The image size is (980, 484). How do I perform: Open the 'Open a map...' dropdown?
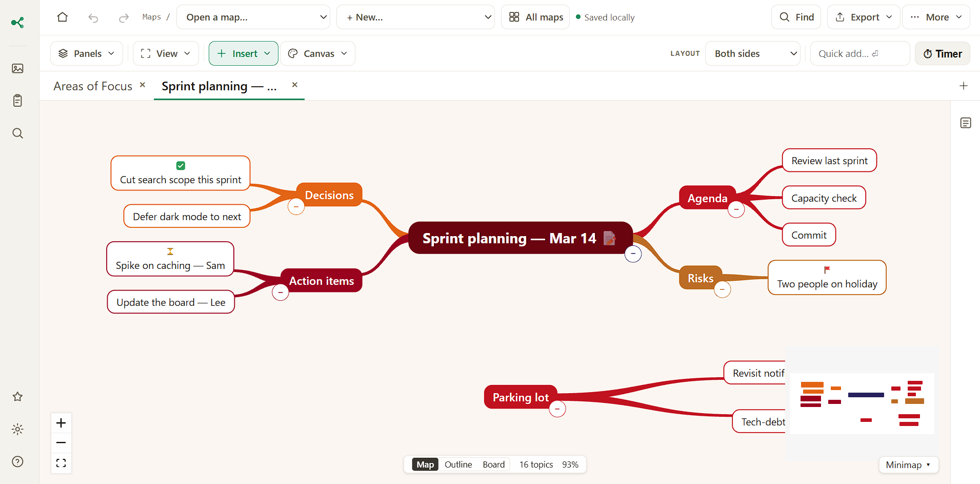tap(253, 17)
